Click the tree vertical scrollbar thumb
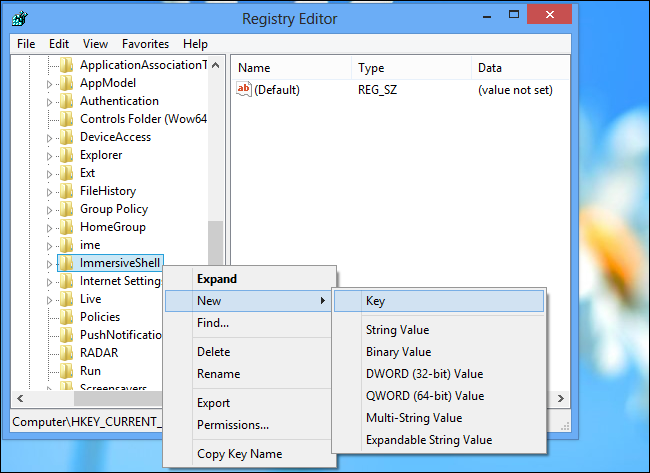 [x=216, y=243]
